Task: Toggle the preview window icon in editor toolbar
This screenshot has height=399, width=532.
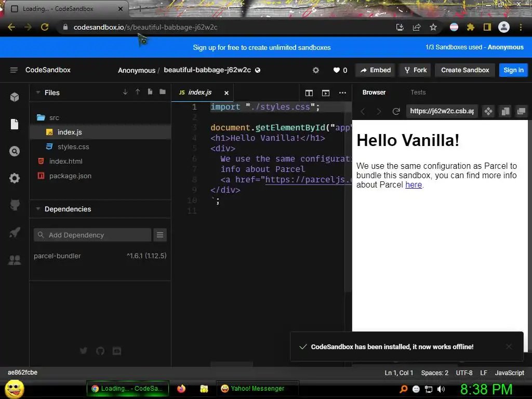Action: 326,93
